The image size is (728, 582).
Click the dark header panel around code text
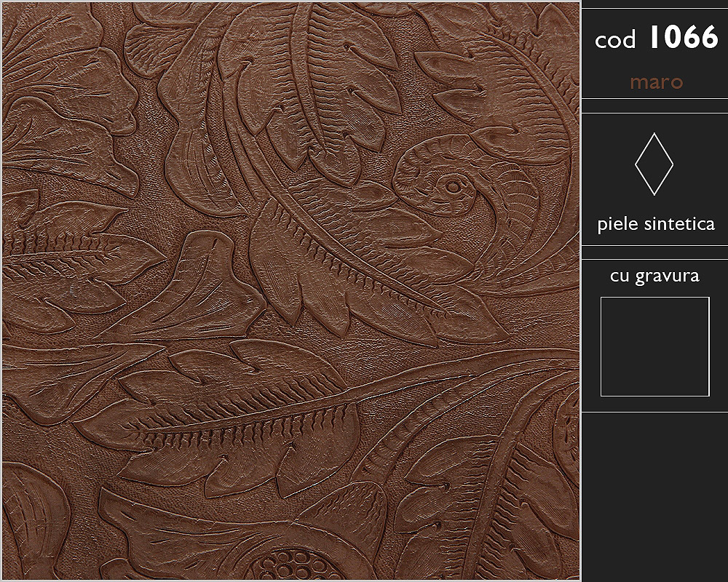654,53
